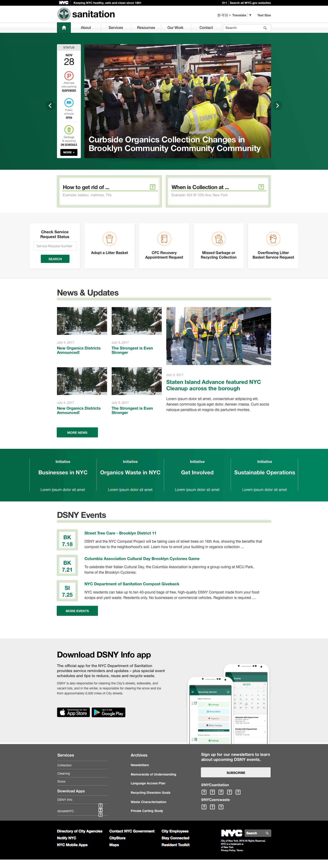The image size is (328, 868).
Task: Open public schools status icon
Action: click(x=69, y=103)
